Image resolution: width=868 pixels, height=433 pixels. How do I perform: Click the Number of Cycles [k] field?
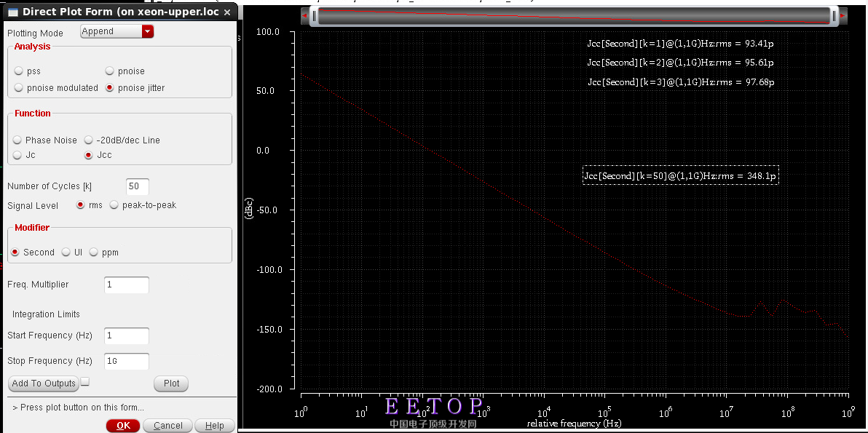coord(138,186)
